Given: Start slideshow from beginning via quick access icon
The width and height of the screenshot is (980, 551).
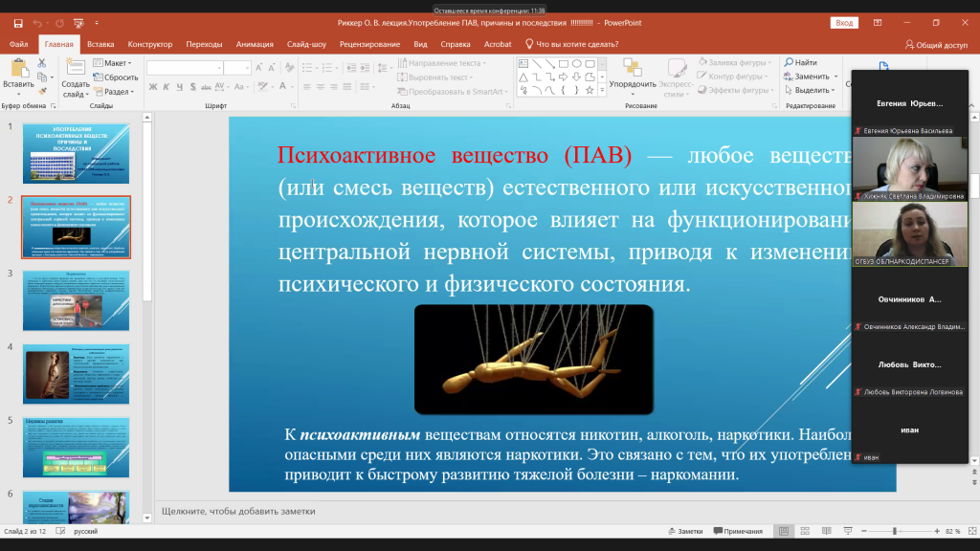Looking at the screenshot, I should point(78,23).
